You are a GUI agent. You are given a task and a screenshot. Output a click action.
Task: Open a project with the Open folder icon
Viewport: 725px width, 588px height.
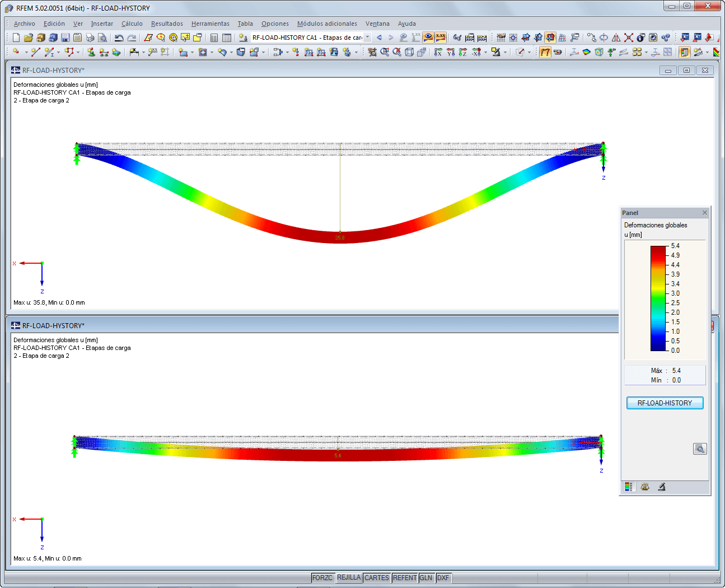[x=27, y=37]
